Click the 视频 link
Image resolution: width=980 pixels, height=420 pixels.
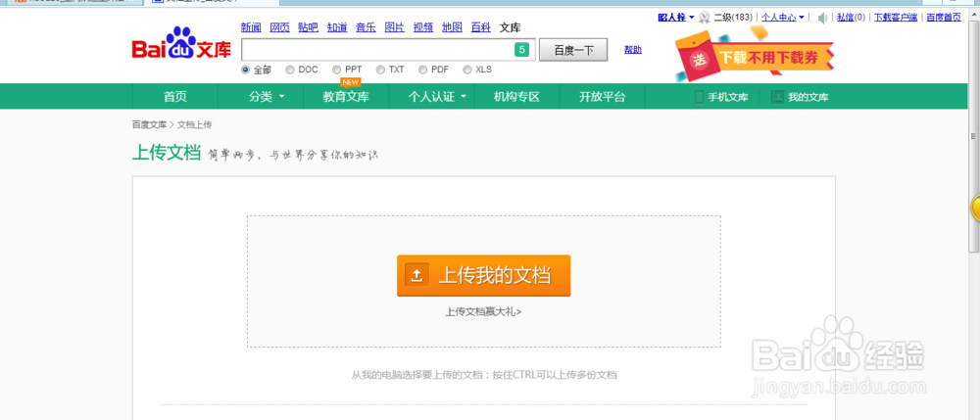click(x=423, y=26)
